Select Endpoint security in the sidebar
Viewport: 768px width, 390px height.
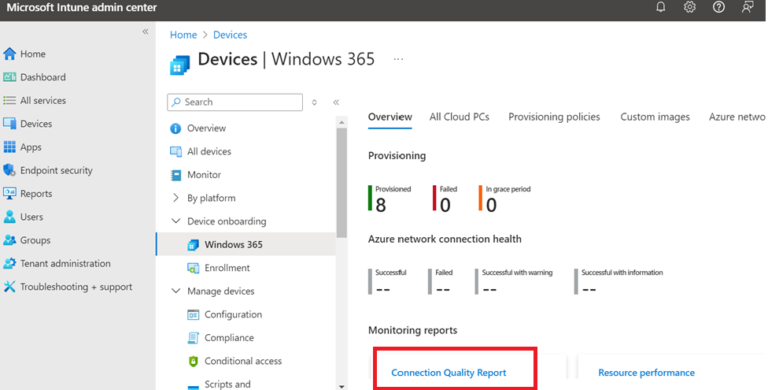(56, 170)
